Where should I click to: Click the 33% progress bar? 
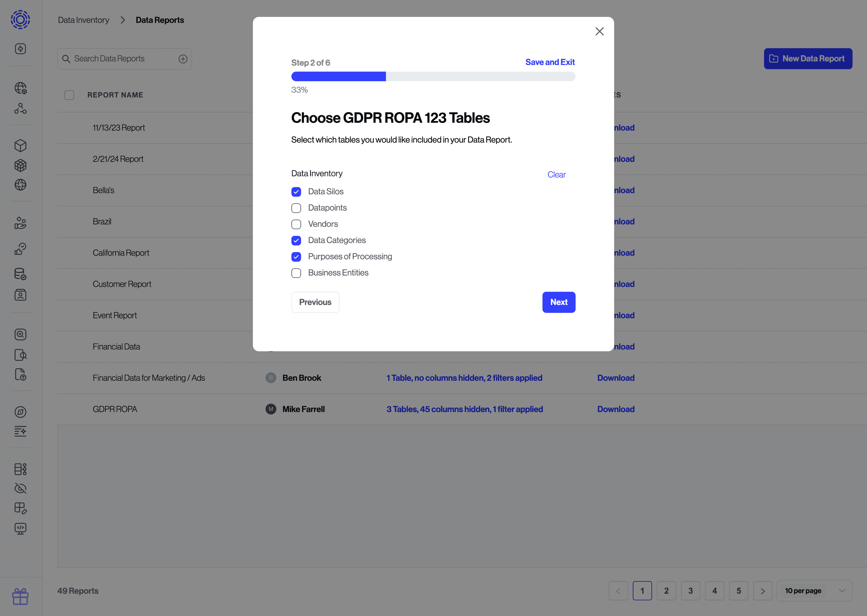point(433,76)
